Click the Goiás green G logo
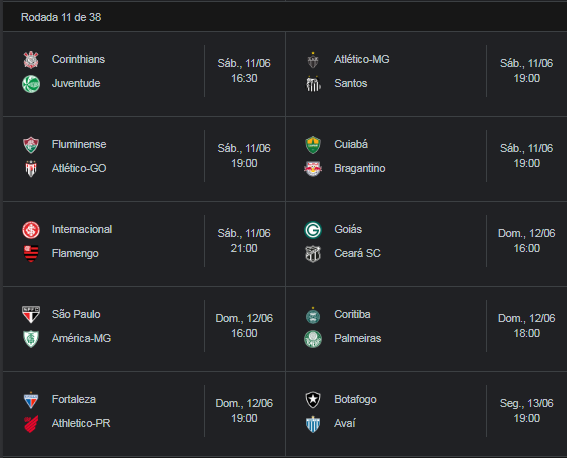Viewport: 567px width, 458px height. click(x=313, y=230)
